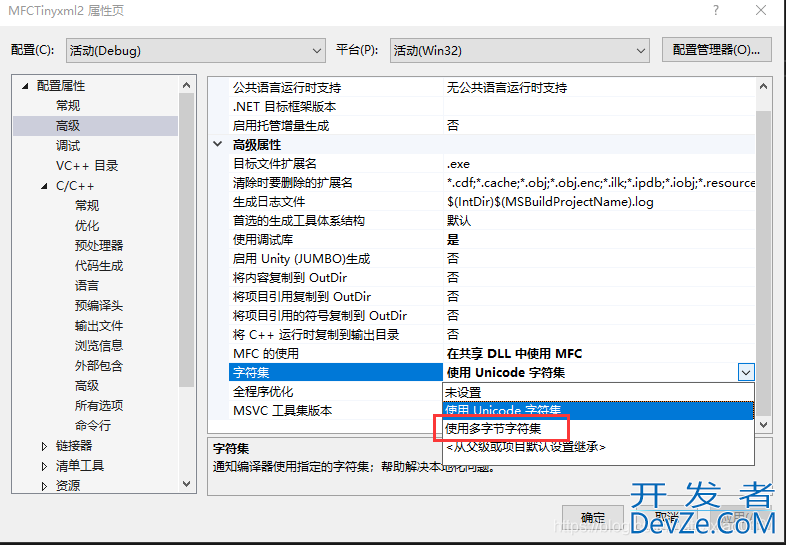This screenshot has height=545, width=786.
Task: Select 常规 under 配置属性
Action: point(68,106)
